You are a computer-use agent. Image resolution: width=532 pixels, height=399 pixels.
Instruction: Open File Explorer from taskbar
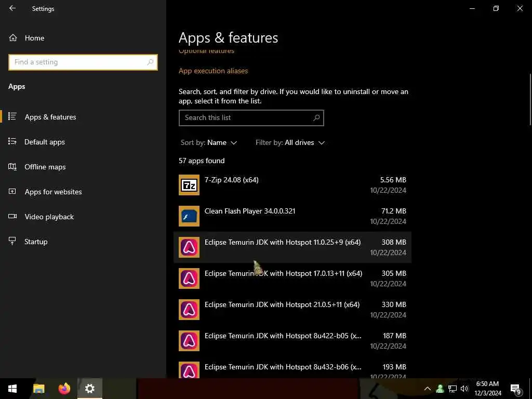(38, 389)
